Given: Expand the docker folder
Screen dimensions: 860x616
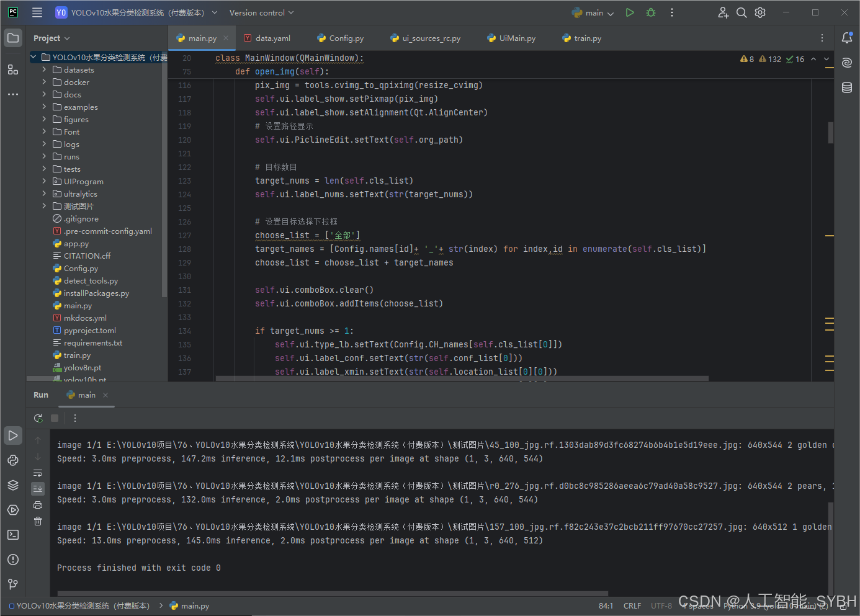Looking at the screenshot, I should pyautogui.click(x=44, y=82).
